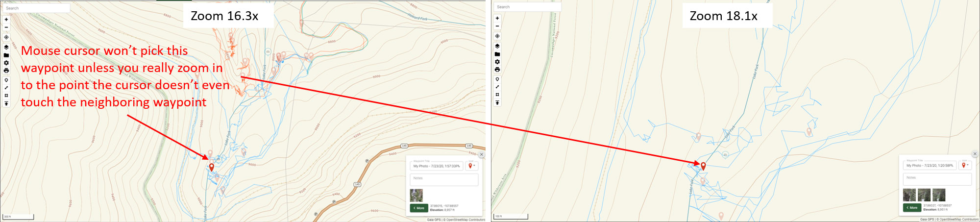980x222 pixels.
Task: Select the area tool in the left map toolbar
Action: [x=6, y=96]
